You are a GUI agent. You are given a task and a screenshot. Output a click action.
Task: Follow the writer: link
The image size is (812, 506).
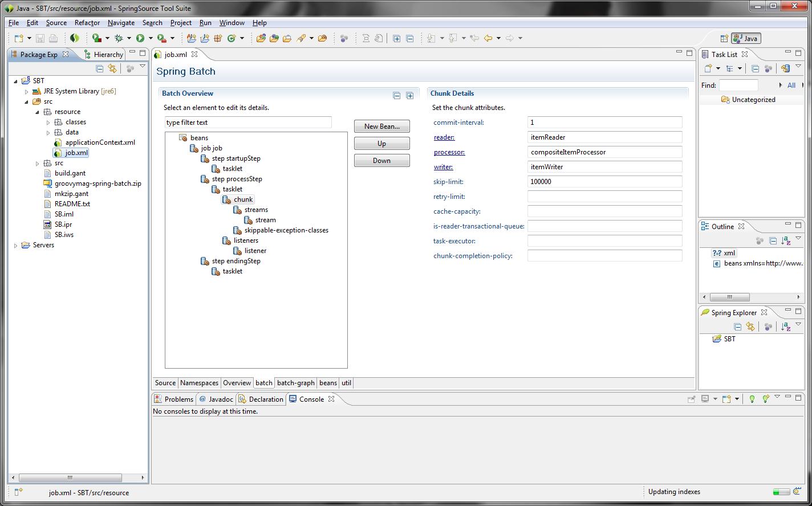click(443, 167)
